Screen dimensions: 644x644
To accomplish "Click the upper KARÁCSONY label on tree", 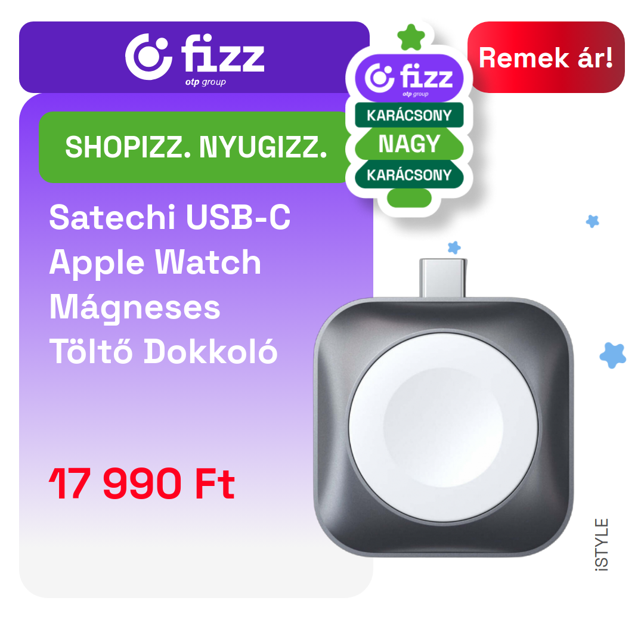I will click(x=409, y=115).
